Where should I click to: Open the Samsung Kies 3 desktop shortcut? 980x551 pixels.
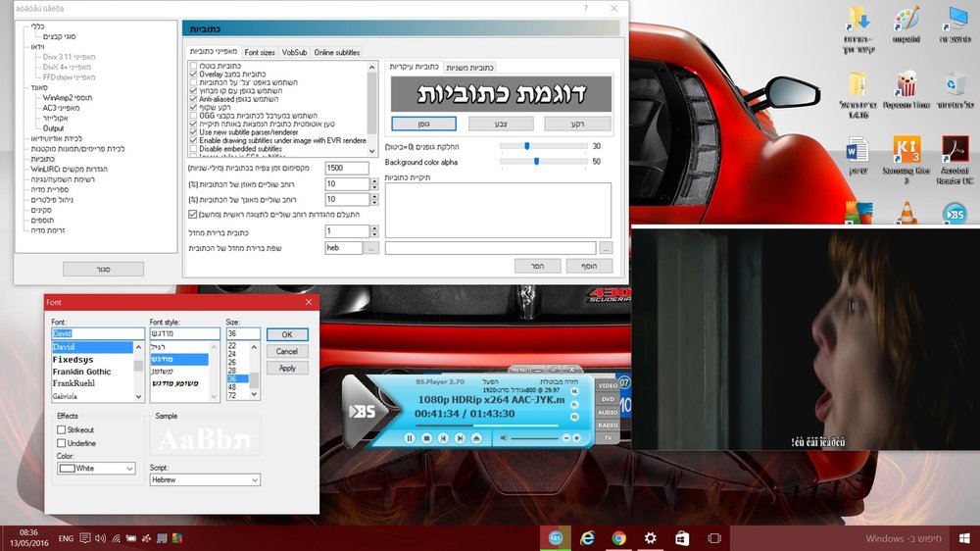pyautogui.click(x=906, y=160)
